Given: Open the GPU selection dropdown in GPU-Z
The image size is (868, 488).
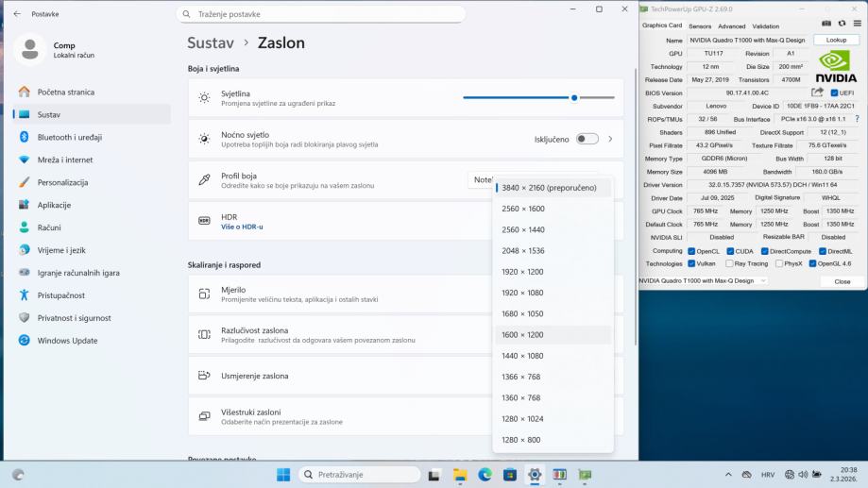Looking at the screenshot, I should 704,280.
